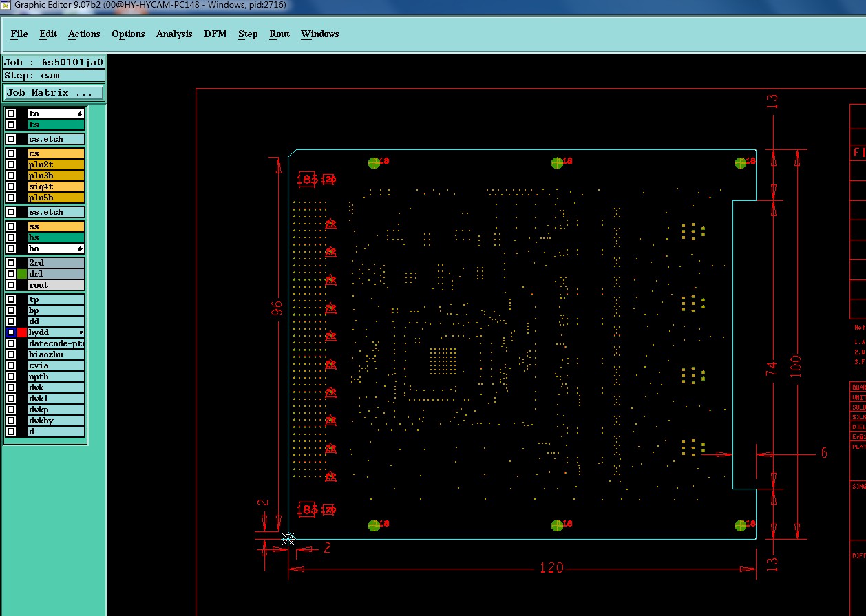The height and width of the screenshot is (616, 866).
Task: Click the Job : 6s50101ja0 label
Action: click(x=54, y=62)
